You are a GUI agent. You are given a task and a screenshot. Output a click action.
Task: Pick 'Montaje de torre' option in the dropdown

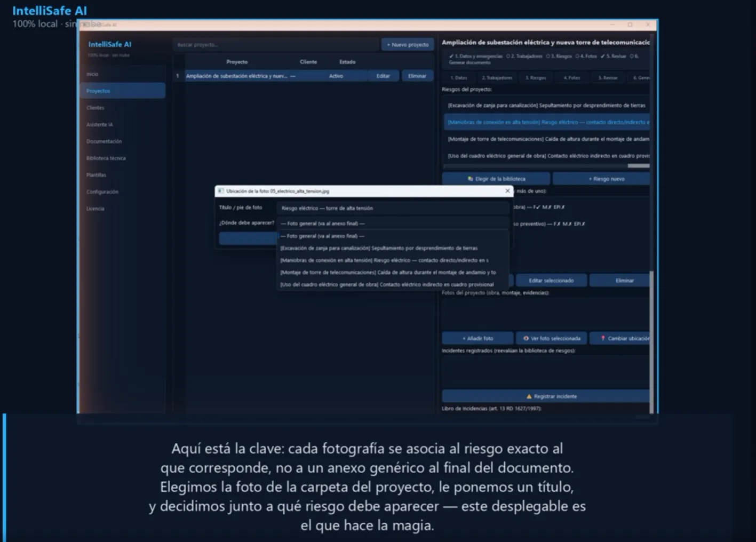[393, 272]
